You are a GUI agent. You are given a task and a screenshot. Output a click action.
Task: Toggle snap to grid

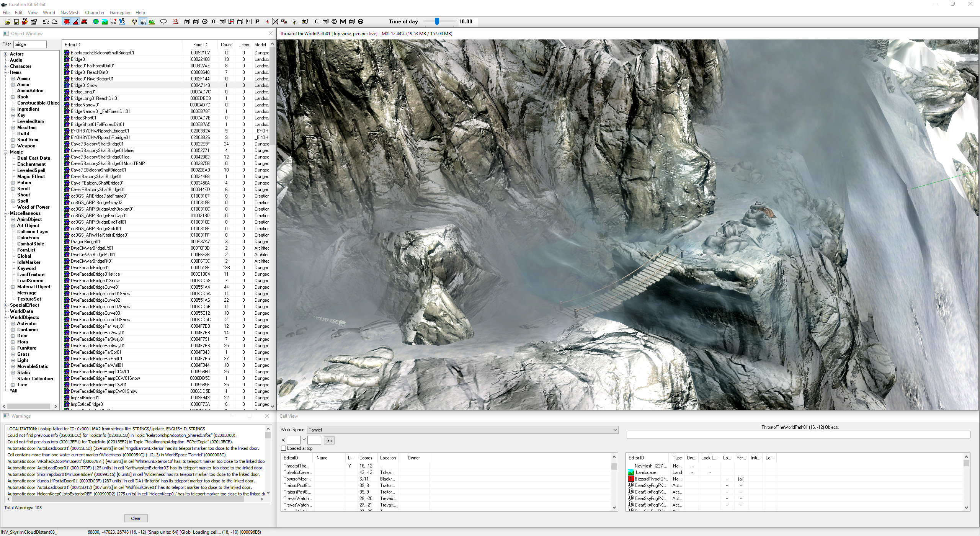point(66,22)
